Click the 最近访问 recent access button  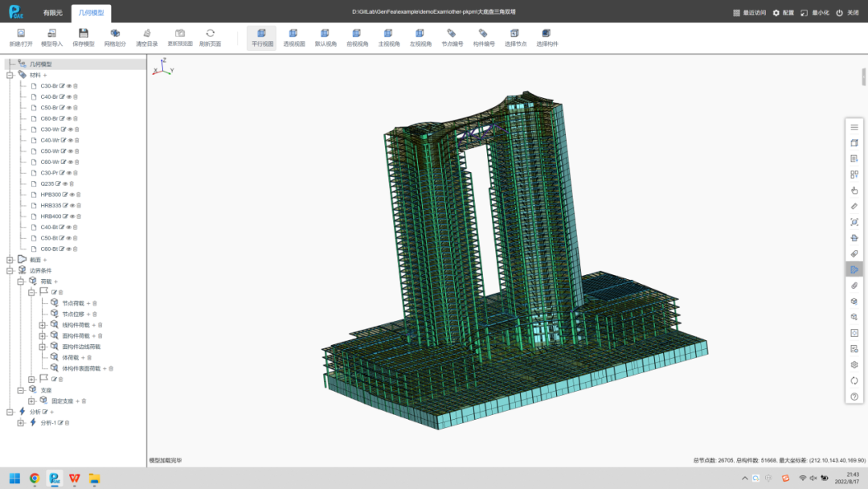(749, 13)
